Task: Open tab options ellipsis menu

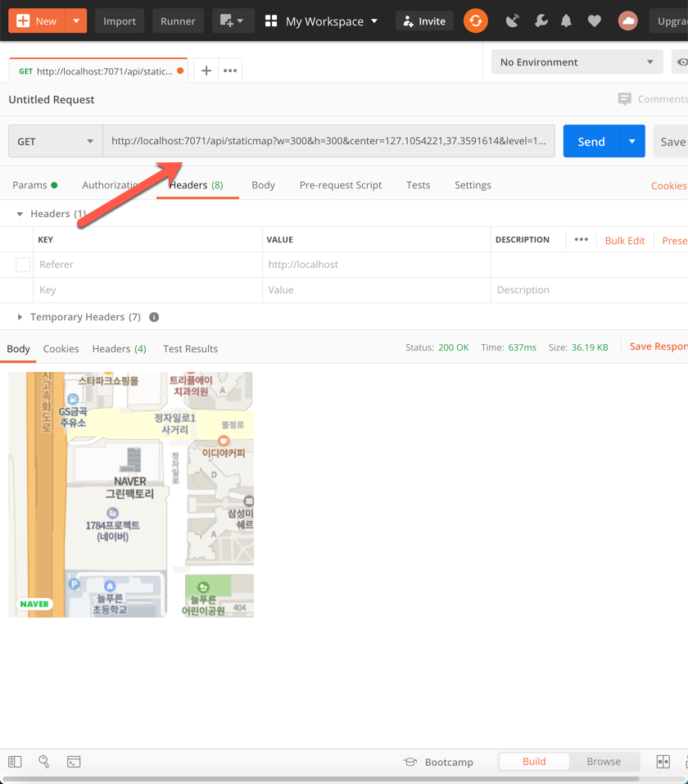Action: click(x=230, y=70)
